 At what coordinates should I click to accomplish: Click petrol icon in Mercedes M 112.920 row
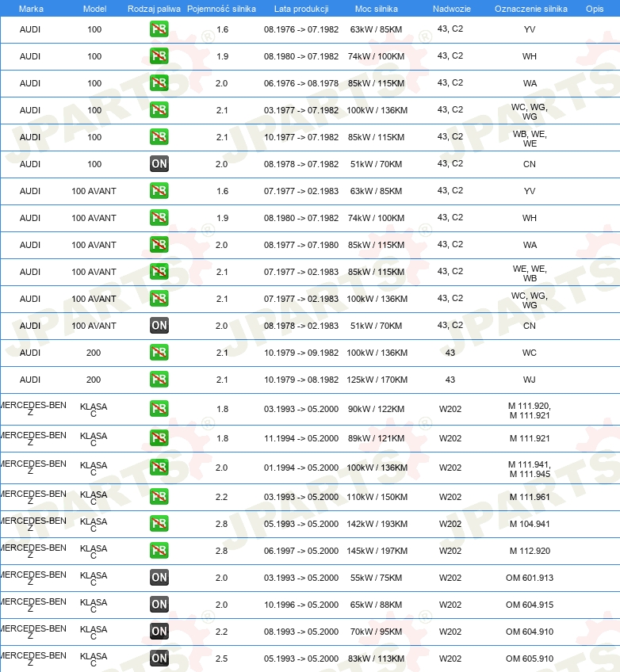click(x=159, y=551)
